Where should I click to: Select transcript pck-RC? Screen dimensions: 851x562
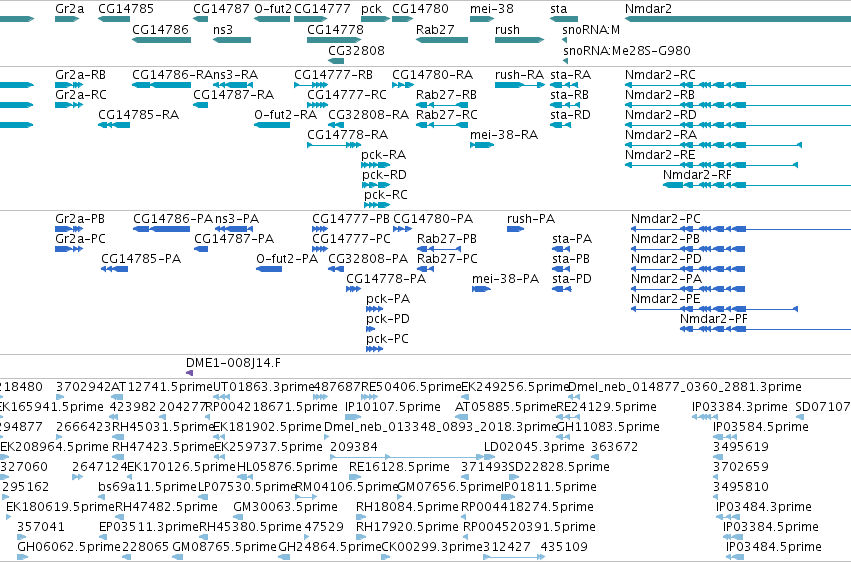pos(377,205)
